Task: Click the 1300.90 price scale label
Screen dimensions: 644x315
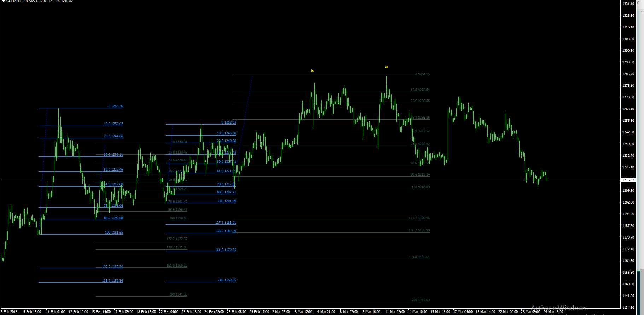Action: click(x=628, y=51)
